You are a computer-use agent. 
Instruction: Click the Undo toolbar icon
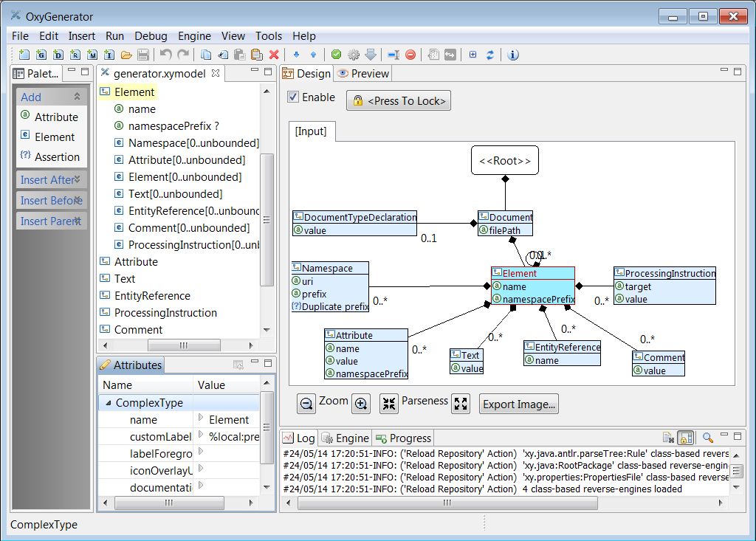[166, 55]
